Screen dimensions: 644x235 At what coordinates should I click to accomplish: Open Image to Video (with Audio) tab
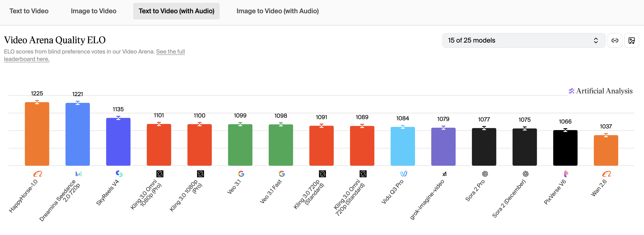coord(278,11)
